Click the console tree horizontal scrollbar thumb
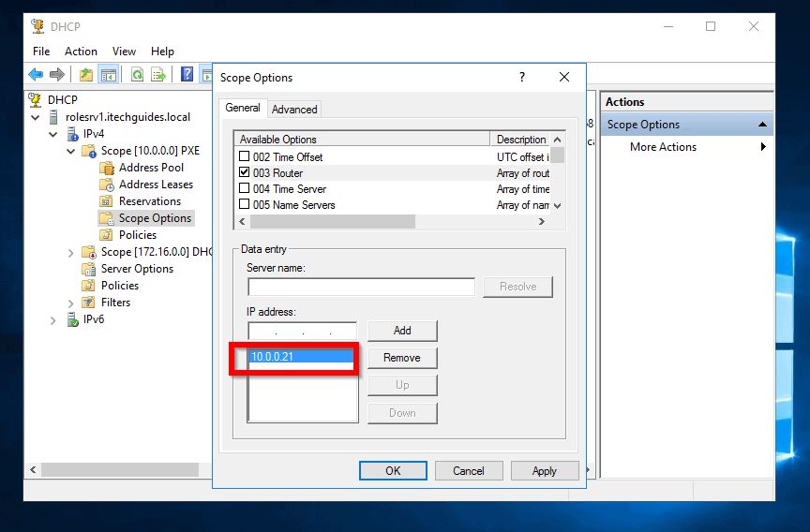This screenshot has width=810, height=532. [x=120, y=469]
